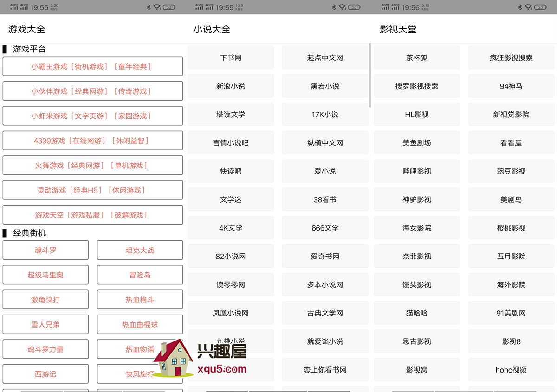Image resolution: width=557 pixels, height=392 pixels.
Task: Open 4399游戏［在线网游］［休闲益智］
Action: (93, 141)
